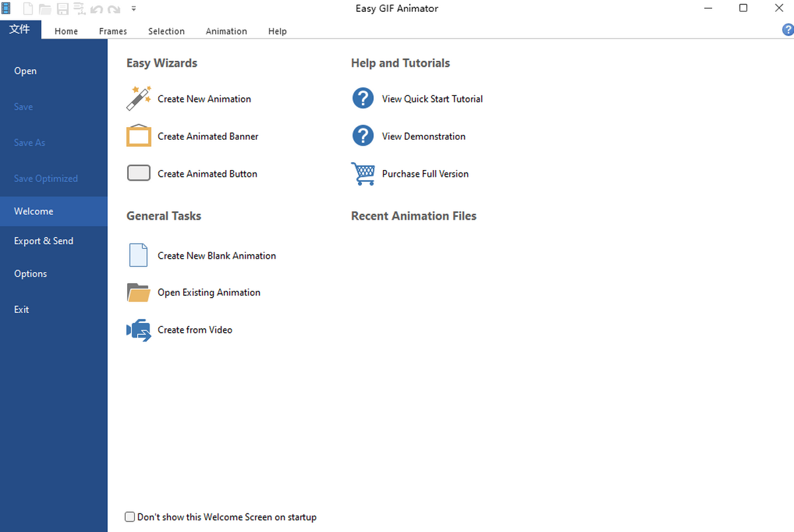The height and width of the screenshot is (532, 794).
Task: Switch to the Animation ribbon tab
Action: pyautogui.click(x=226, y=31)
